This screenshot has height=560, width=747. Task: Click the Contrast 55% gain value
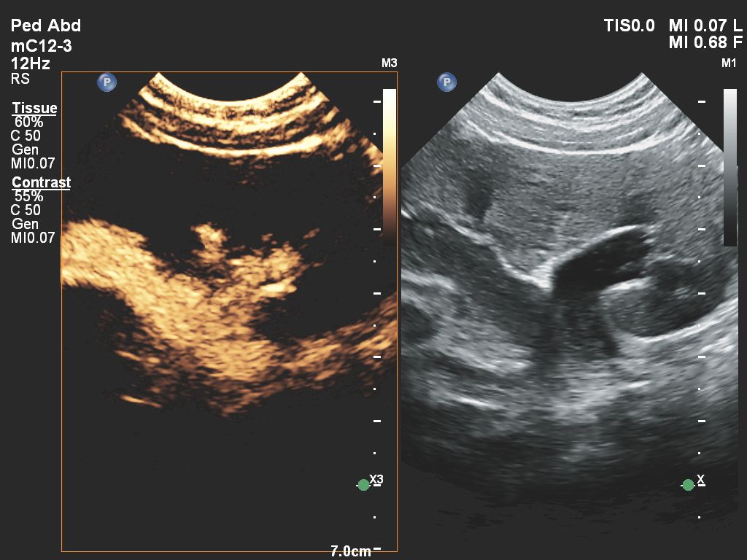(x=28, y=196)
